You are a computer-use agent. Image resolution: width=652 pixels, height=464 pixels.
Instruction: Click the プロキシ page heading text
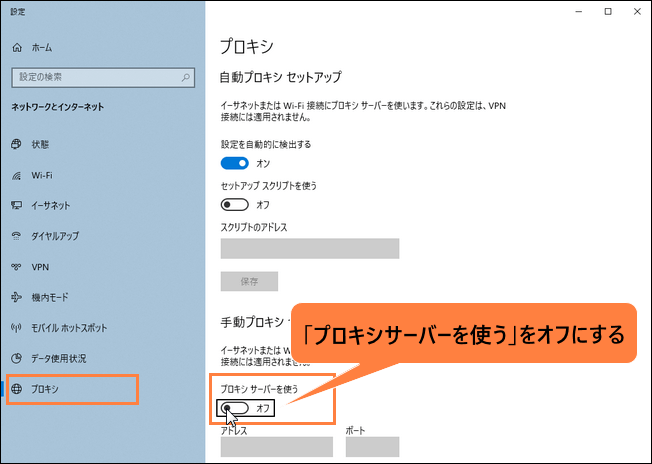(247, 46)
